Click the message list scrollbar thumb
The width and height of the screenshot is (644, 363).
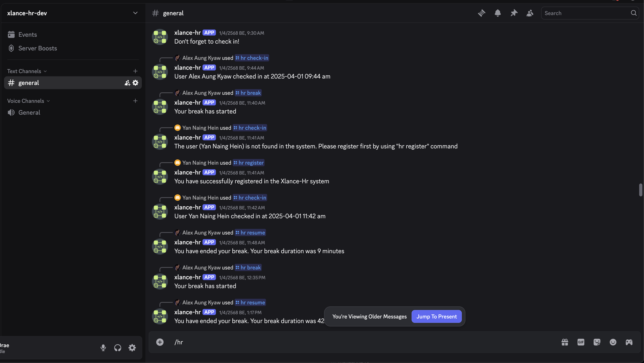pyautogui.click(x=641, y=190)
